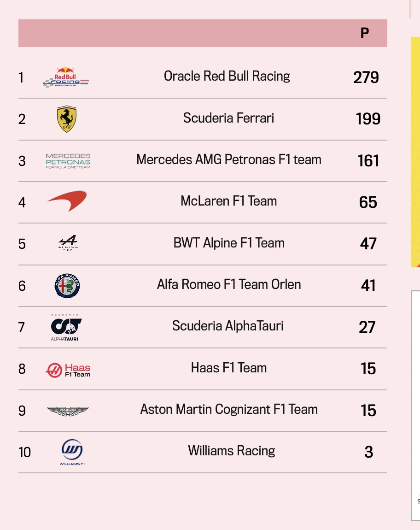The image size is (420, 530).
Task: Click the Aston Martin wings logo
Action: pos(68,411)
